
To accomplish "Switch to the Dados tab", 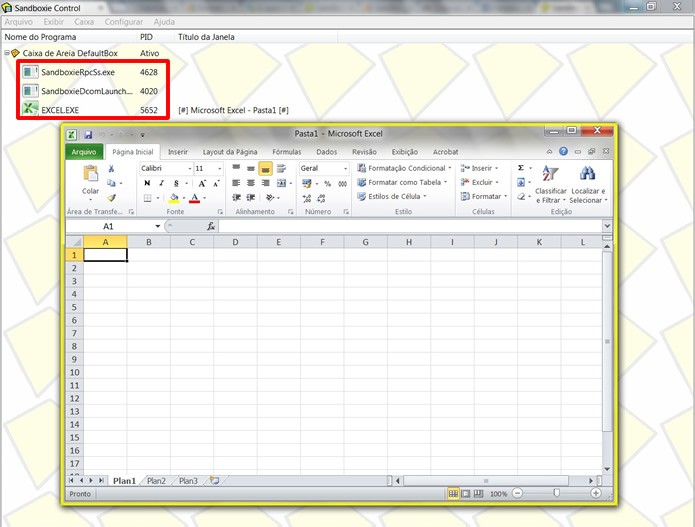I will coord(327,152).
